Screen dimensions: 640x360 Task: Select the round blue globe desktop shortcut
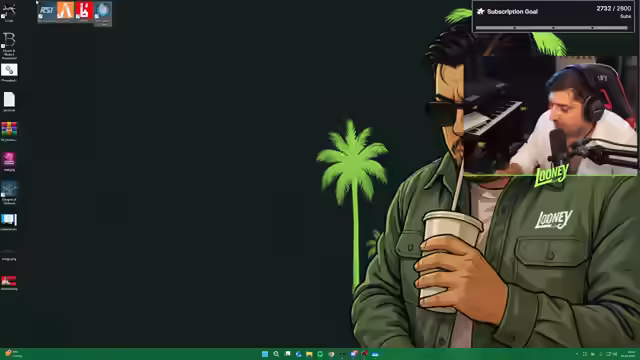103,12
